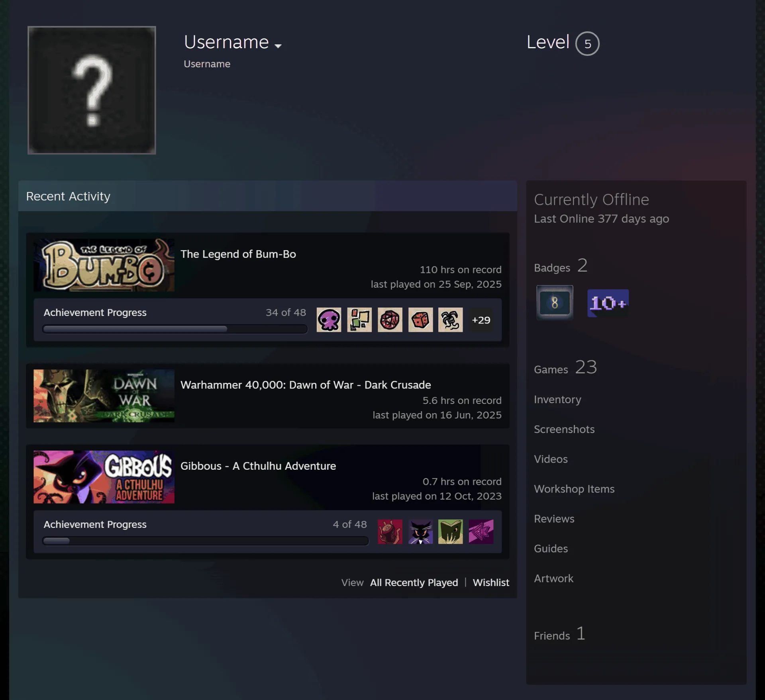765x700 pixels.
Task: Click '34 of 48' achievement count
Action: (286, 312)
